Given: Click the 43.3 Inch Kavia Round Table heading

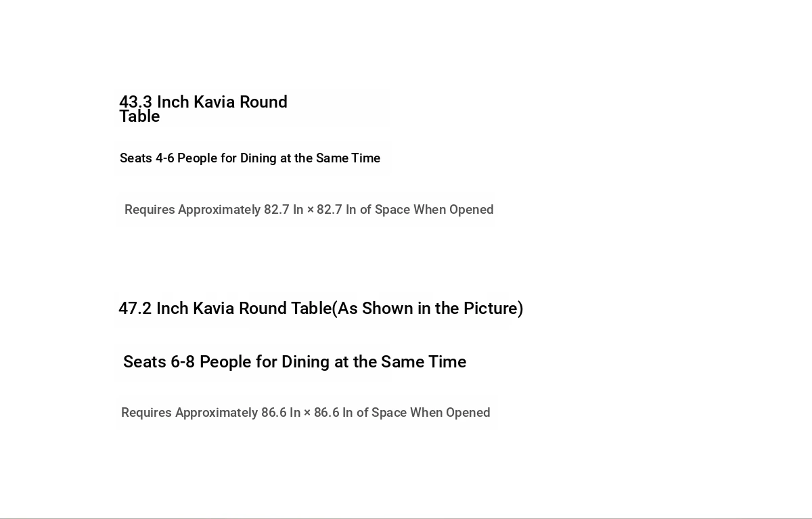Looking at the screenshot, I should pyautogui.click(x=203, y=109).
